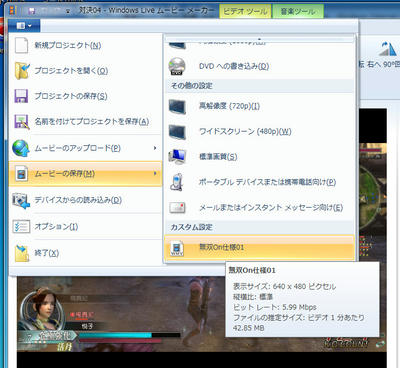Click the import from device camera icon
The image size is (400, 368).
pos(21,200)
